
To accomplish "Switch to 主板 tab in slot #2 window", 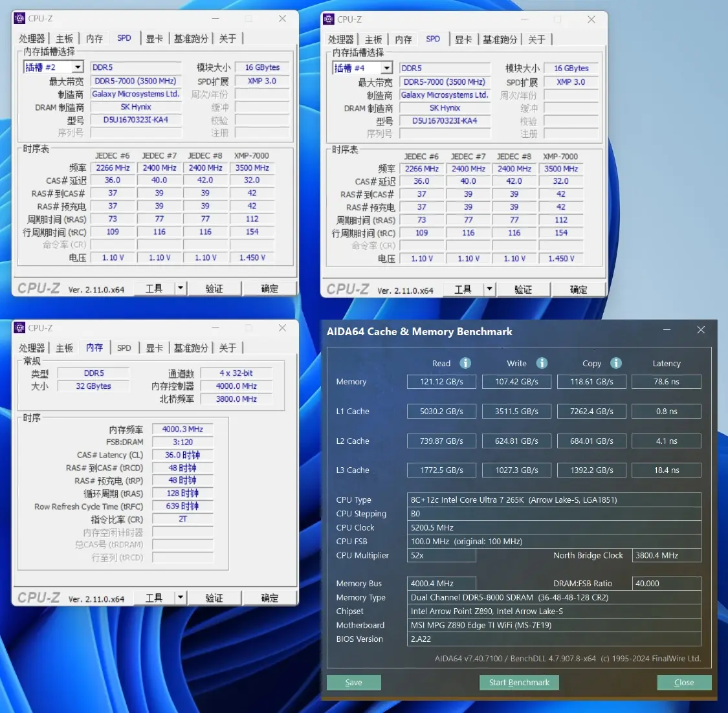I will 64,39.
